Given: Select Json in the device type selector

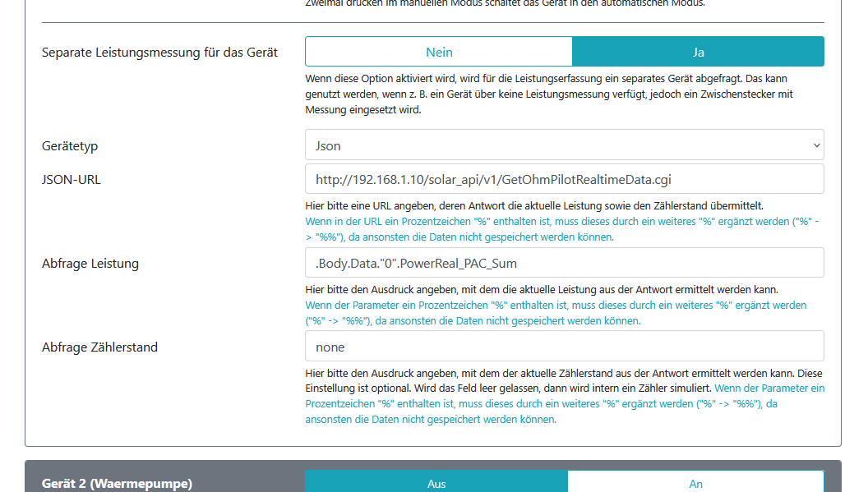Looking at the screenshot, I should [x=565, y=145].
